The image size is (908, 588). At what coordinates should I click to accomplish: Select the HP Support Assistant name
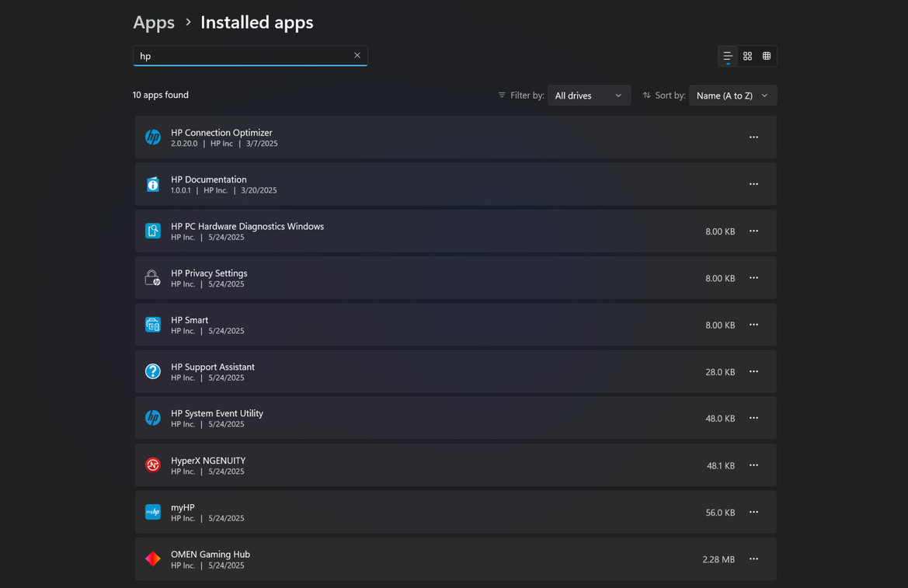point(213,367)
